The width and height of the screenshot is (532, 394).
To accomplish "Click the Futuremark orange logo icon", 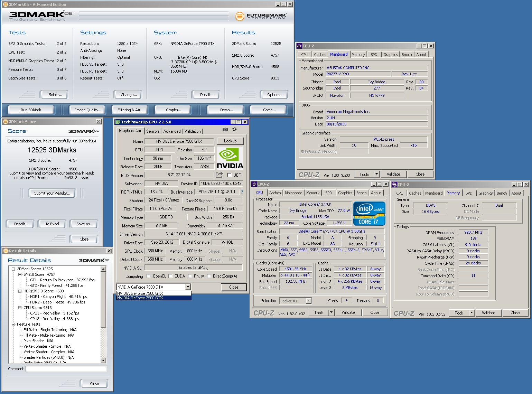I will 240,16.
